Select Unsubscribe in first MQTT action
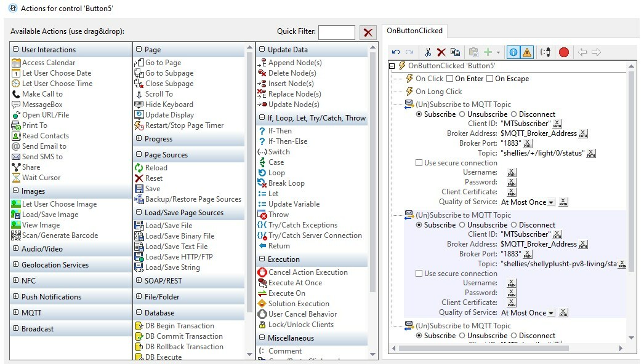Image resolution: width=644 pixels, height=364 pixels. pyautogui.click(x=462, y=114)
